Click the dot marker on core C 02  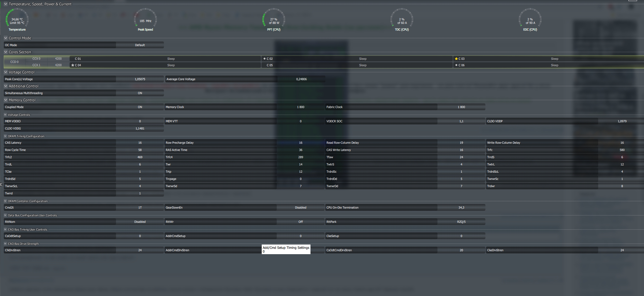pos(264,59)
